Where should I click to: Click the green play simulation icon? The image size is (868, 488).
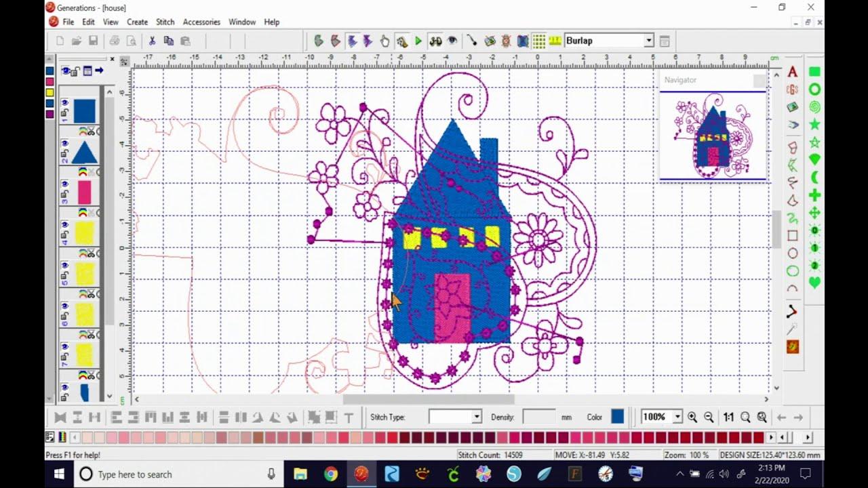click(x=418, y=41)
